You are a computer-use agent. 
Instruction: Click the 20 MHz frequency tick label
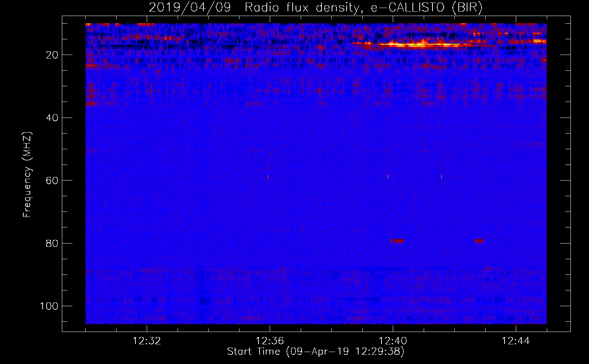(52, 55)
